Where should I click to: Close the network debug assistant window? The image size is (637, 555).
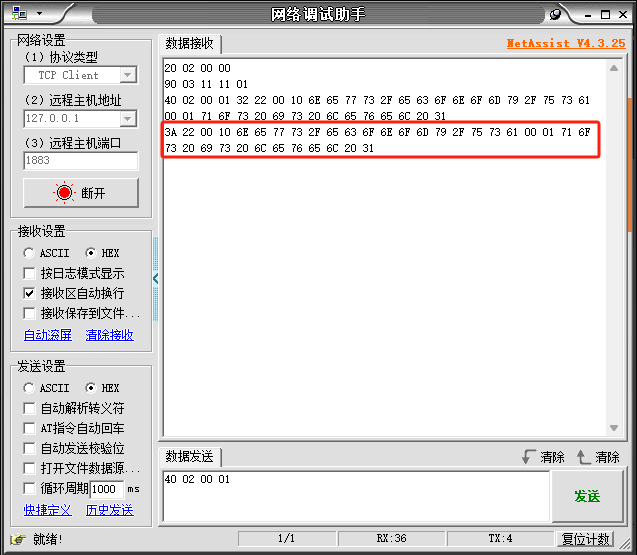623,15
